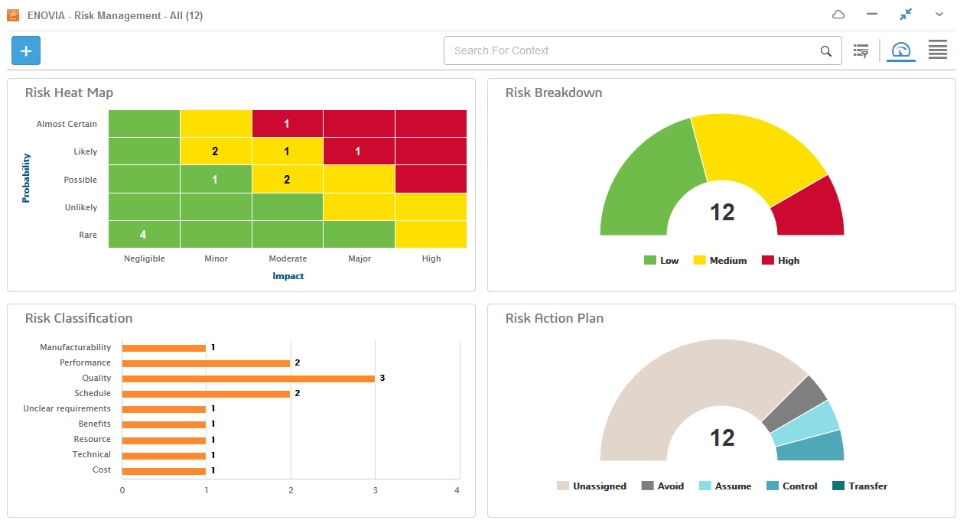Open the filter list icon
Screen dimensions: 960x520
point(861,51)
